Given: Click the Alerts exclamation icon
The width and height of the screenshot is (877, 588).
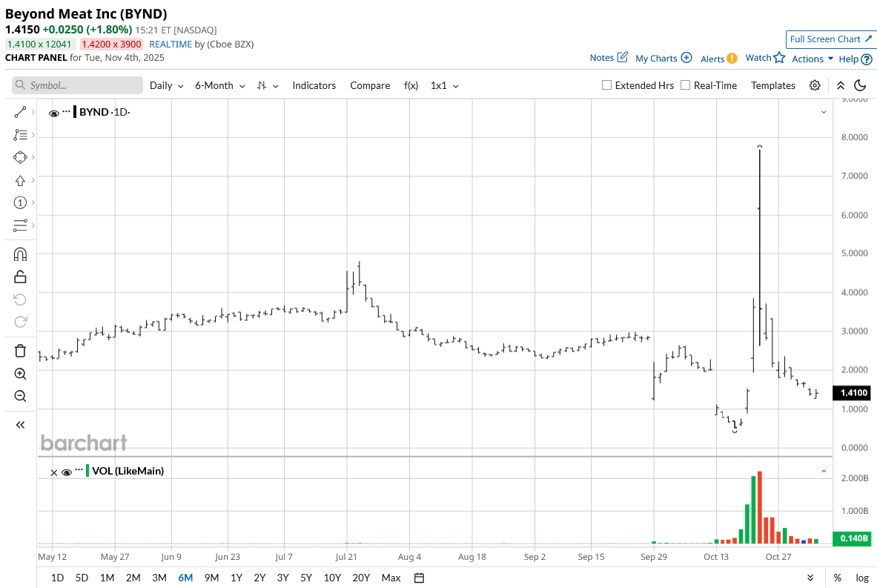Looking at the screenshot, I should (732, 58).
